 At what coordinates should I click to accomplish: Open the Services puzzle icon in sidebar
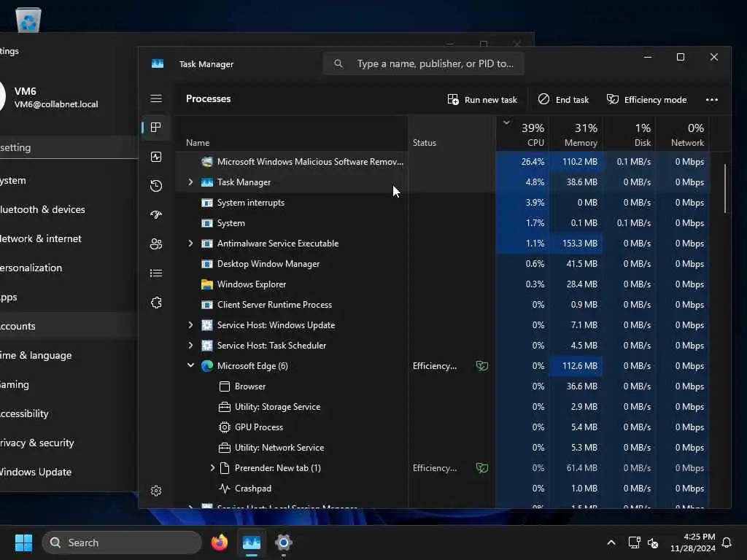coord(156,303)
